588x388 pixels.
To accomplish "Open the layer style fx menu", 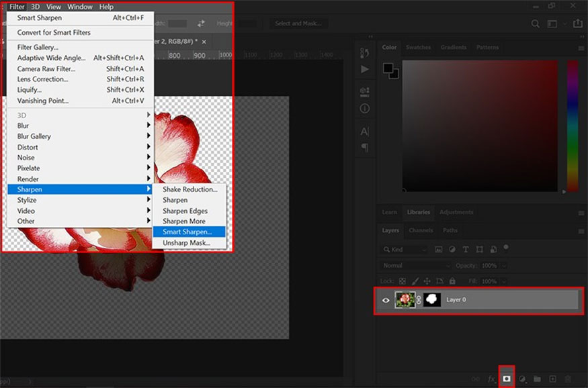I will [x=491, y=379].
